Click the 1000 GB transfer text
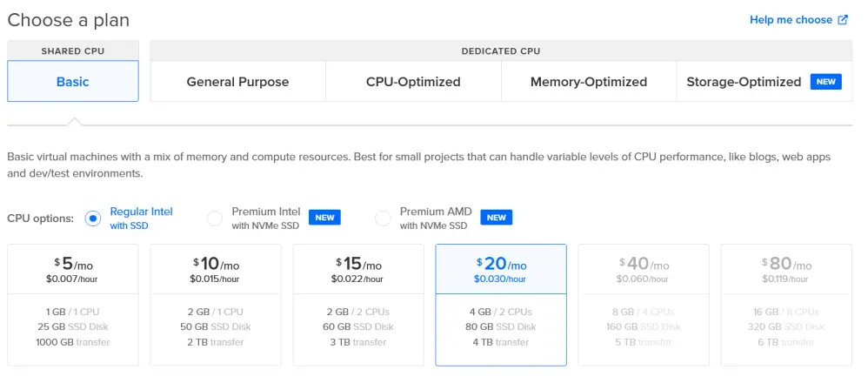This screenshot has width=868, height=390. pos(73,342)
